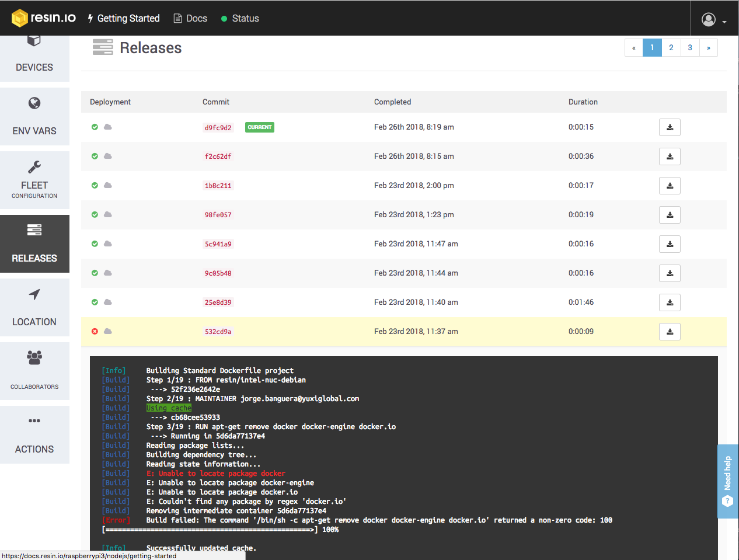Click commit hash 1b8c211
739x560 pixels.
coord(218,186)
